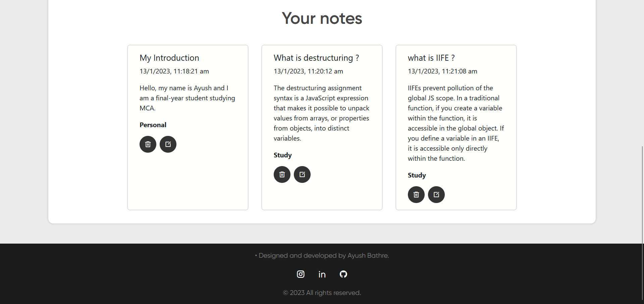Open the GitHub profile icon
644x304 pixels.
pyautogui.click(x=343, y=274)
